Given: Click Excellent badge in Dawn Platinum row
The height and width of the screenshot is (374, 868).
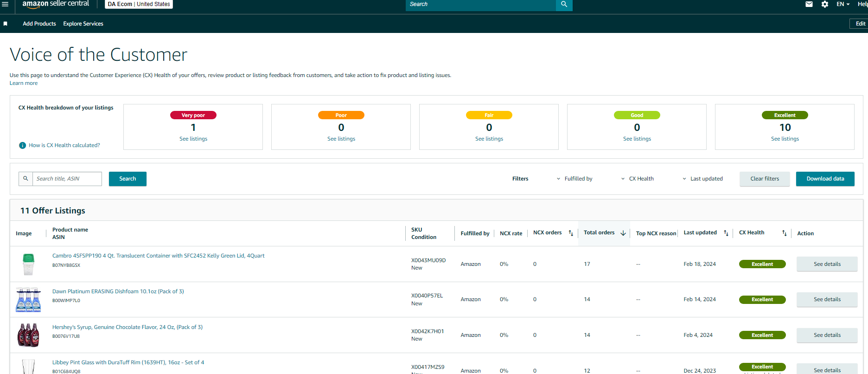Looking at the screenshot, I should 762,300.
